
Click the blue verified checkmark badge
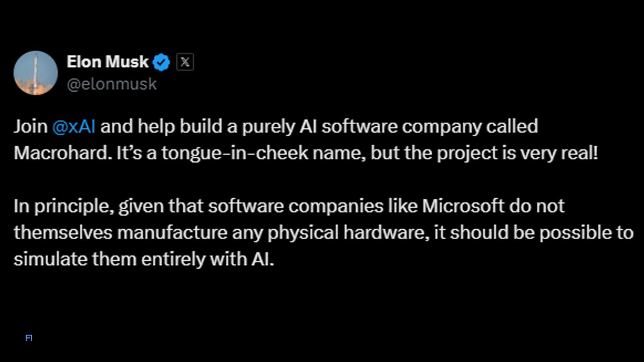162,62
